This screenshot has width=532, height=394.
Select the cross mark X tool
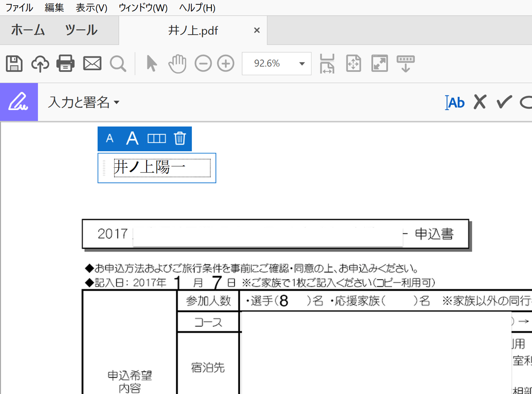(x=480, y=102)
